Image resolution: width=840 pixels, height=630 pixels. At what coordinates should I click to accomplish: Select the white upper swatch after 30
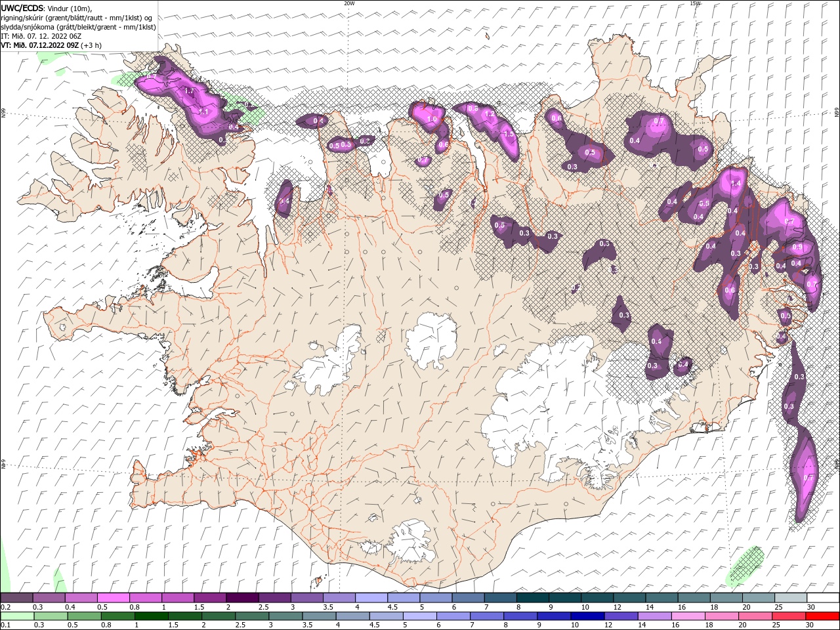[x=823, y=598]
